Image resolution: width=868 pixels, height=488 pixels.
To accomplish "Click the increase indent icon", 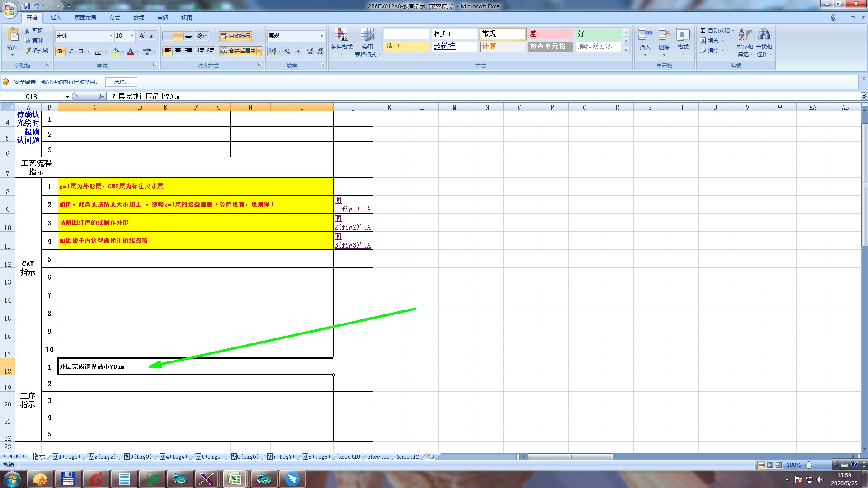I will [211, 51].
